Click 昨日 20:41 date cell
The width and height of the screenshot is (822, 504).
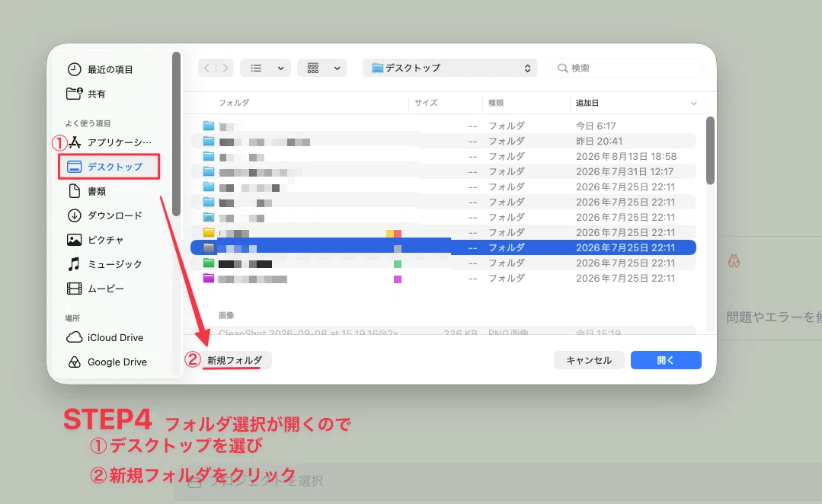(600, 141)
